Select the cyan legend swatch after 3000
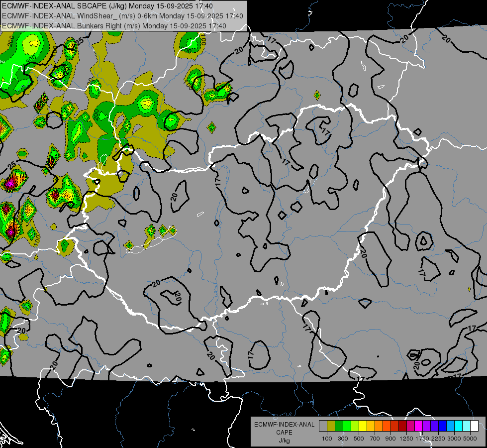This screenshot has width=487, height=448. point(458,426)
